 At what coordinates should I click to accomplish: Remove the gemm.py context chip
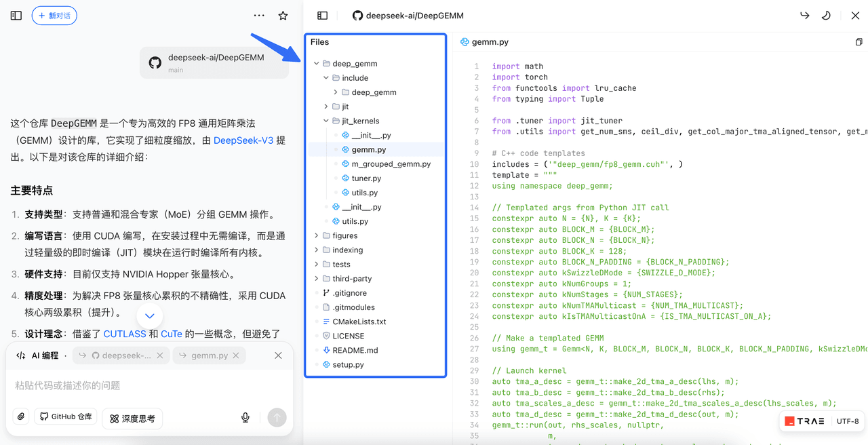coord(236,355)
